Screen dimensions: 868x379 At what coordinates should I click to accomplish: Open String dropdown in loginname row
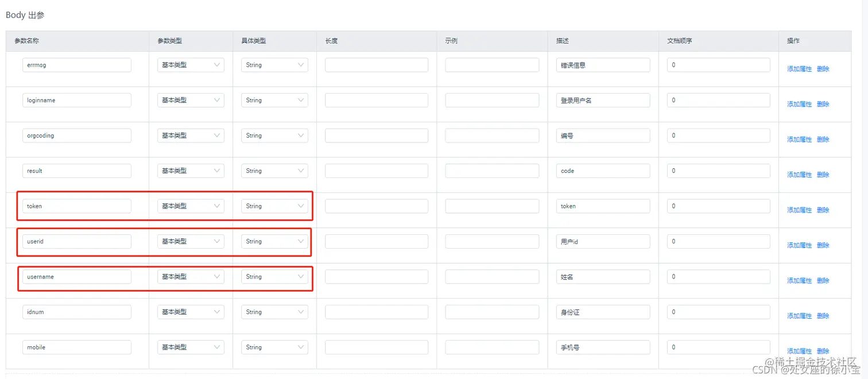[x=274, y=100]
